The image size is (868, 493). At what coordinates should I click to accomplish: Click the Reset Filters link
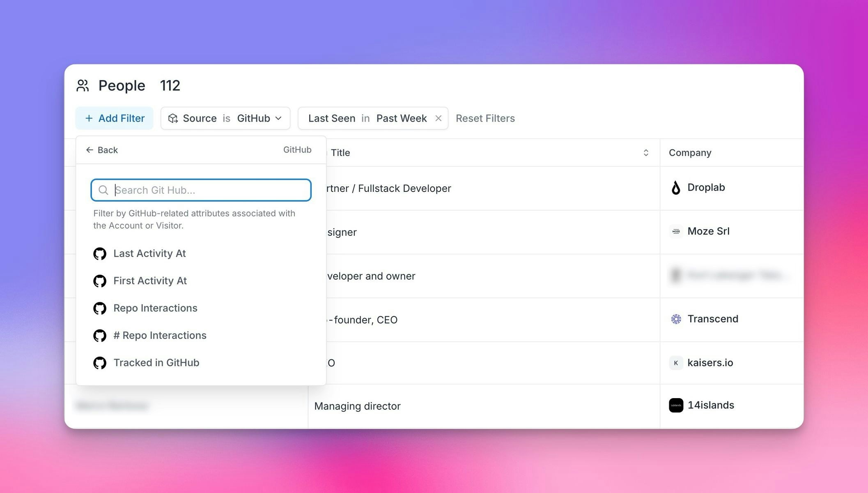(x=485, y=118)
